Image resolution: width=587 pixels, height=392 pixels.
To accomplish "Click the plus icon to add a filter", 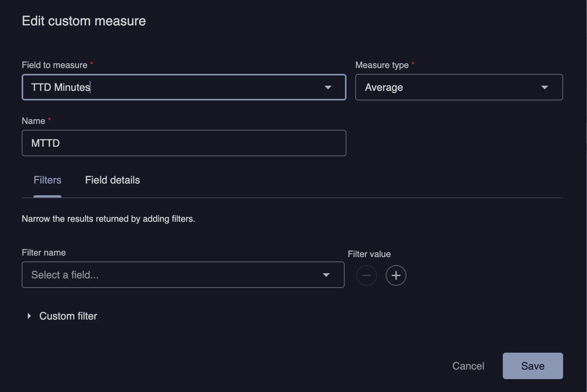I will (x=396, y=275).
